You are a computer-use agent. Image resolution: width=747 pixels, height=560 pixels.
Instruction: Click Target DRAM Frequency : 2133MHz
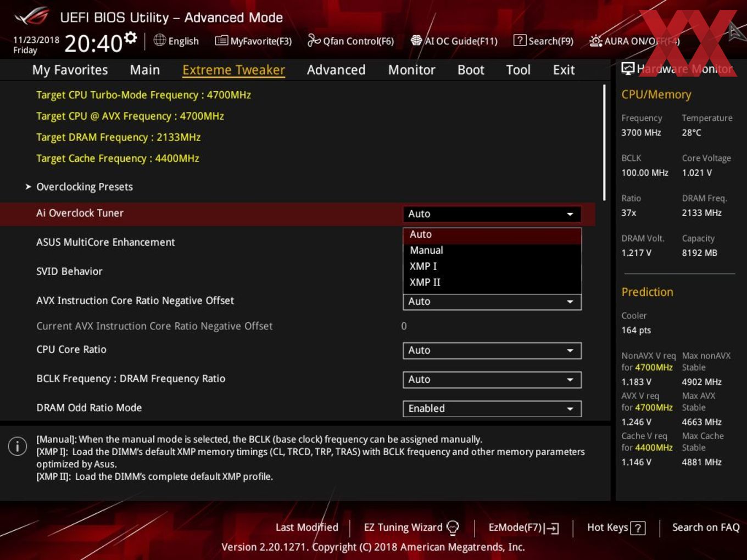118,137
